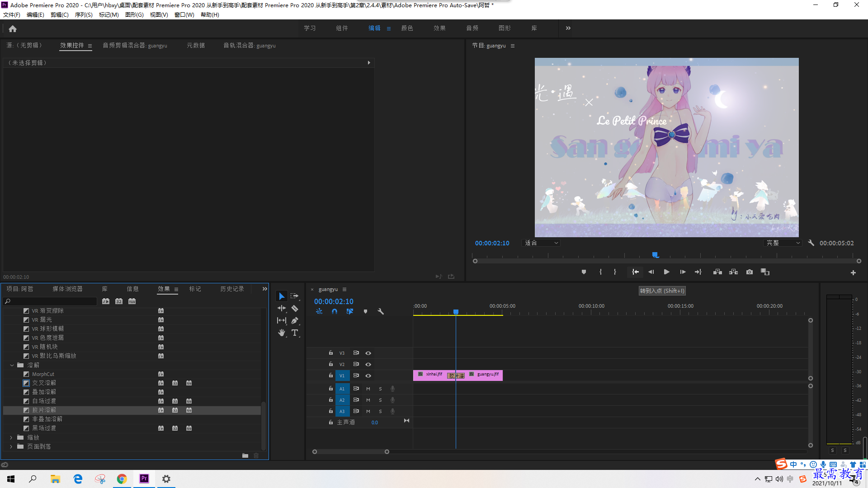Click the xinhai.jfif clip on V1
The image size is (868, 488).
430,375
